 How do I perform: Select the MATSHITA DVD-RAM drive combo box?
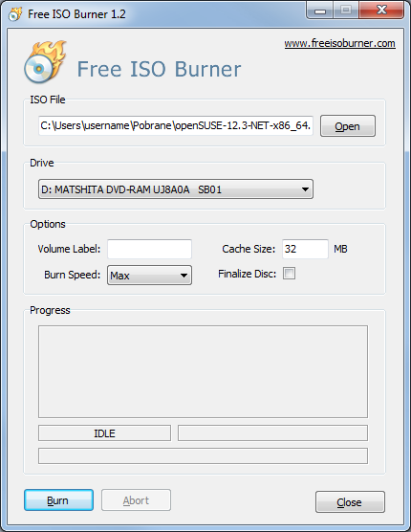[x=176, y=189]
